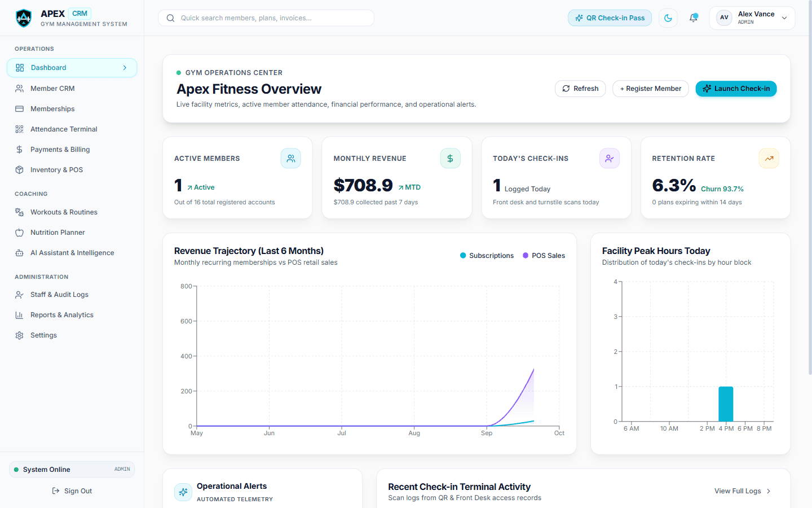Toggle the Subscriptions legend series
Screen dimensions: 812x508
point(487,256)
